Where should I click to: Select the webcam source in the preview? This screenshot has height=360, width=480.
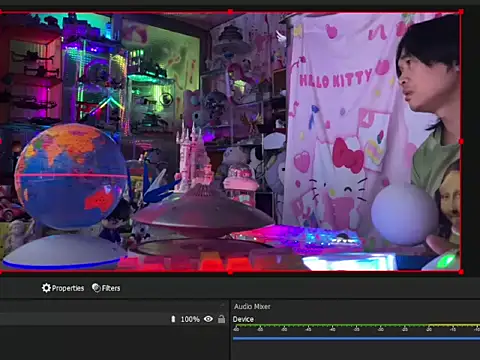(230, 142)
